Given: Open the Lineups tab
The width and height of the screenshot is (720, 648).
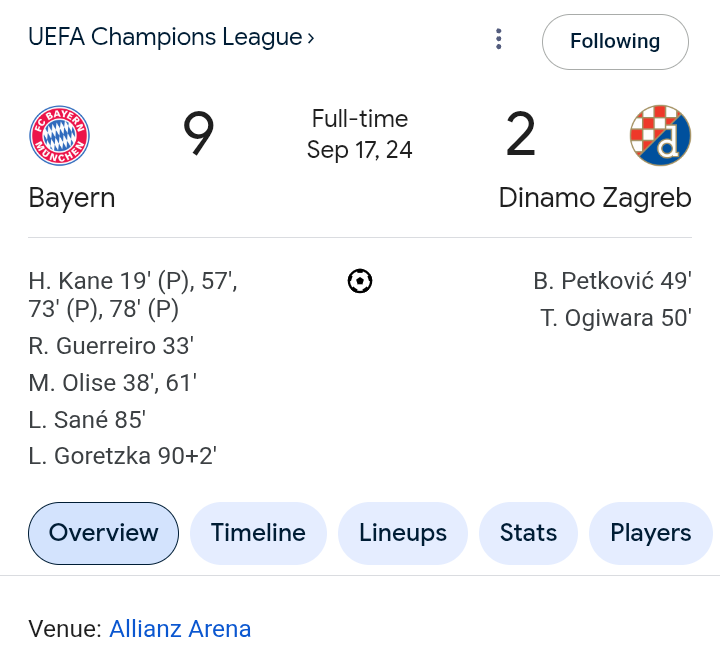Looking at the screenshot, I should coord(403,533).
